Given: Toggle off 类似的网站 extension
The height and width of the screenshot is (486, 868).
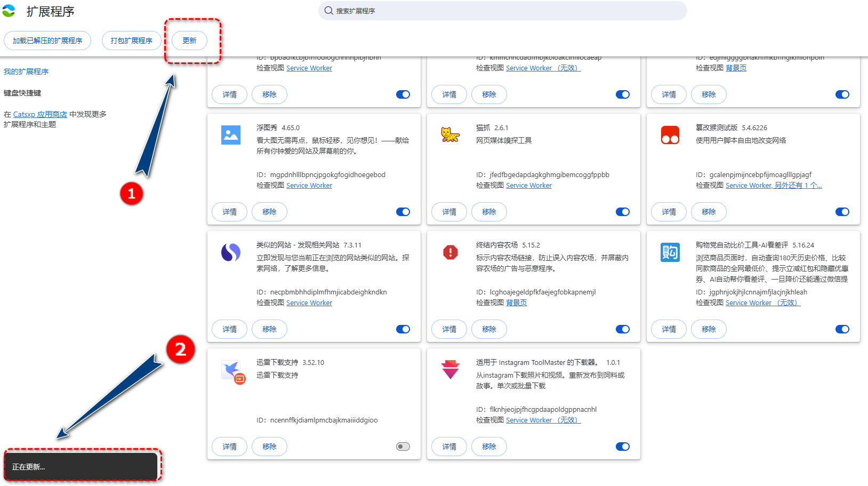Looking at the screenshot, I should click(403, 329).
